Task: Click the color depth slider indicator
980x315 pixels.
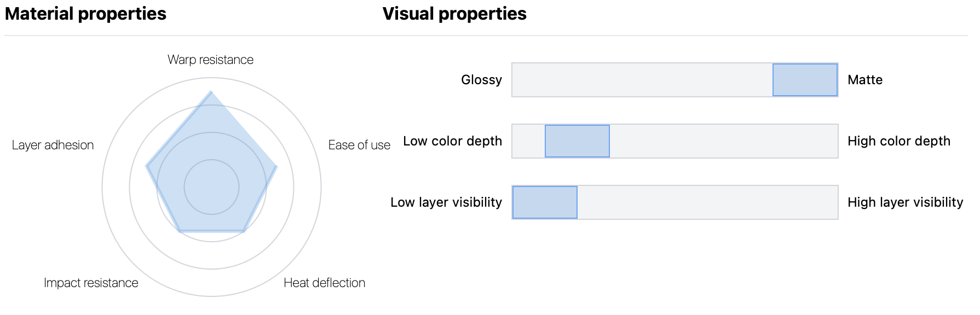Action: [x=577, y=141]
